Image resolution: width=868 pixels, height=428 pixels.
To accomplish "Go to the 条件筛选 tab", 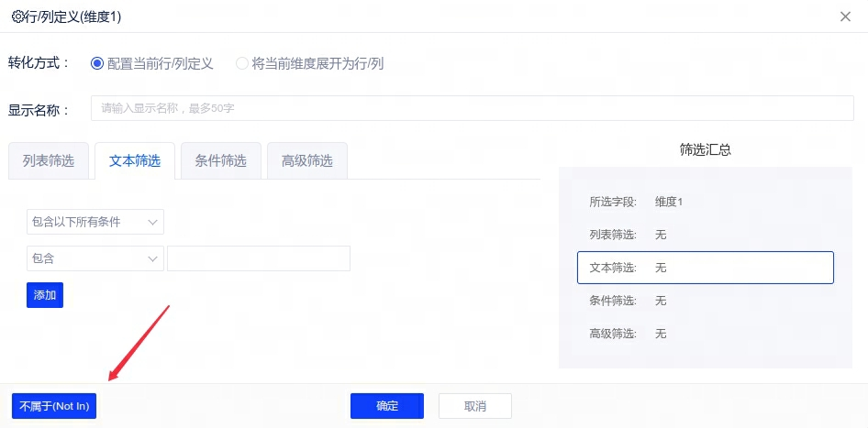I will click(221, 161).
